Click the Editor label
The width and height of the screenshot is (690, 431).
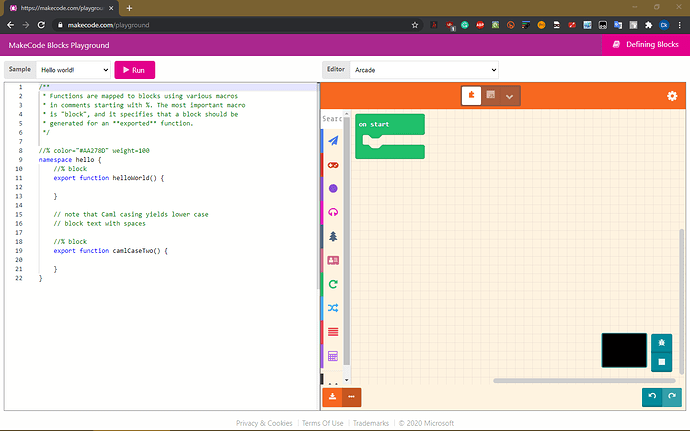tap(336, 69)
